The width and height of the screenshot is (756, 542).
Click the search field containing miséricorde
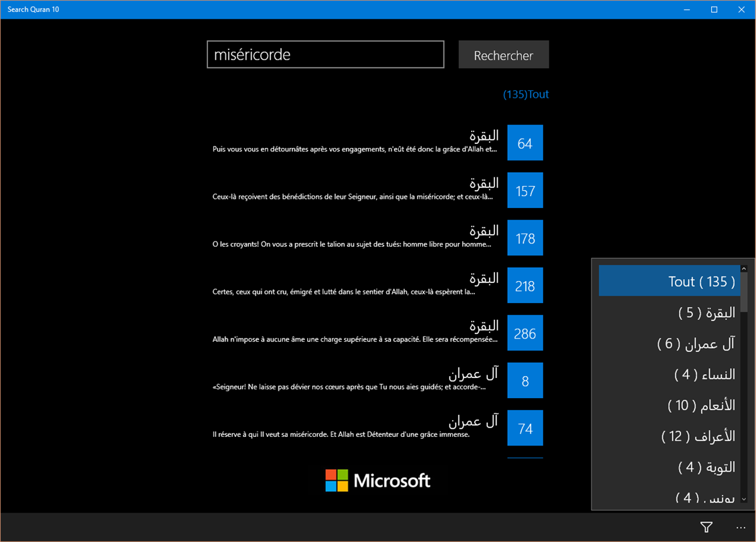point(325,54)
